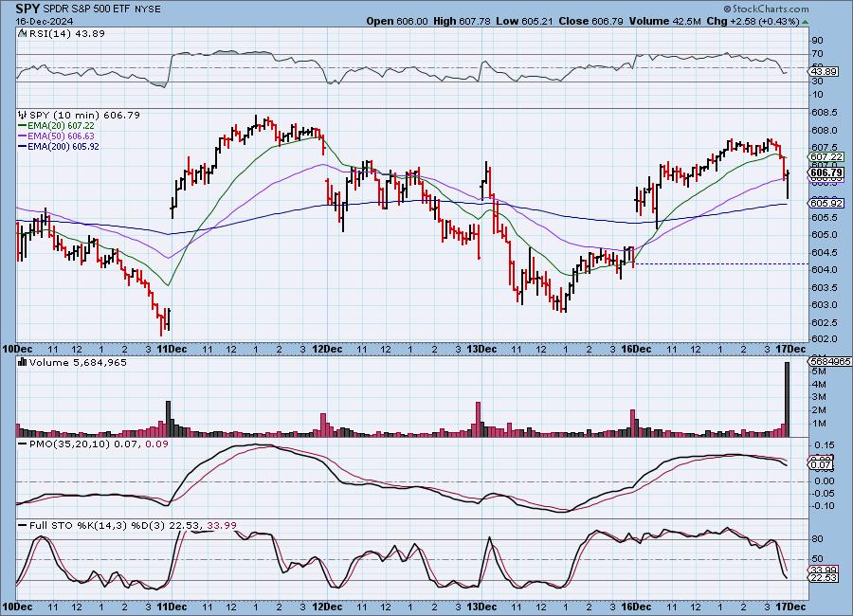
Task: Click the volume bars icon beside Volume 5,684,965
Action: click(x=23, y=362)
